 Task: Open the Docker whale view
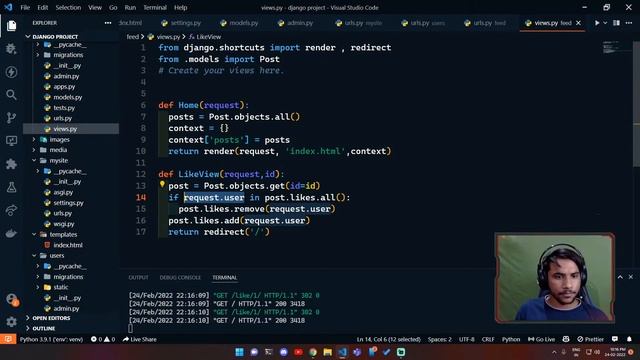11,233
